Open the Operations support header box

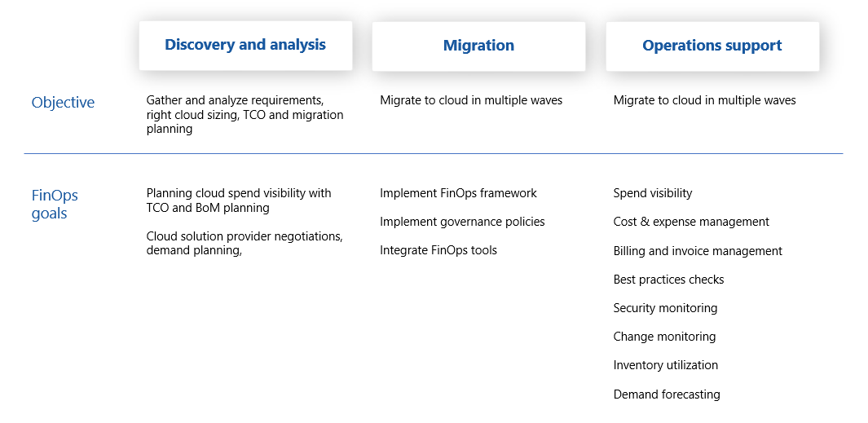tap(712, 46)
